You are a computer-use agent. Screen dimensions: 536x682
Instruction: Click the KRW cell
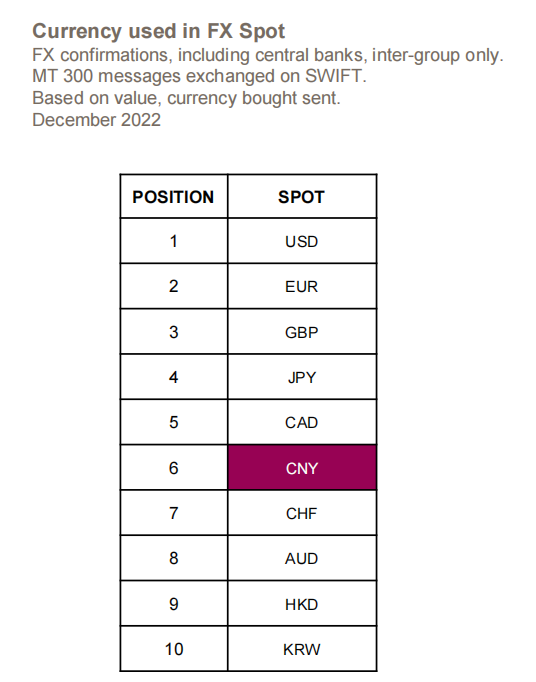[x=302, y=649]
